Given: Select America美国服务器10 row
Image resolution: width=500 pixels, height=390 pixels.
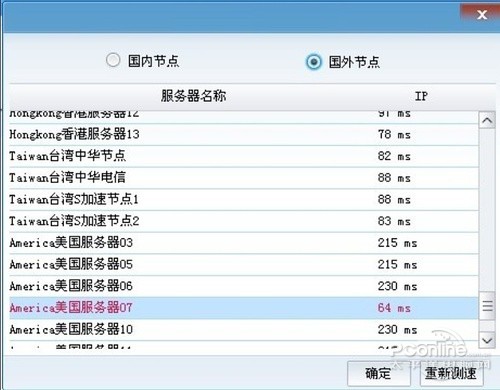Looking at the screenshot, I should tap(244, 330).
